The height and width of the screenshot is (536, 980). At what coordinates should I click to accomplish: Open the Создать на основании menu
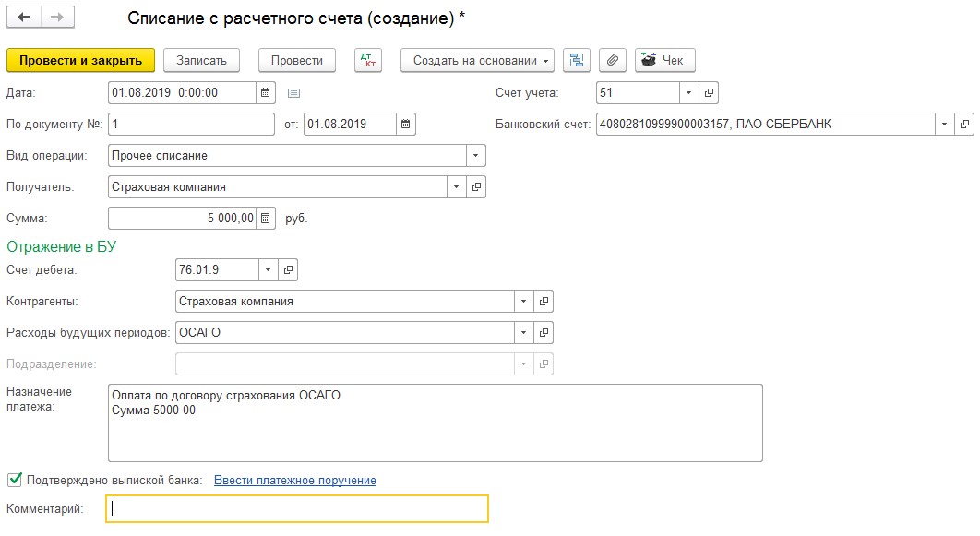(x=476, y=60)
